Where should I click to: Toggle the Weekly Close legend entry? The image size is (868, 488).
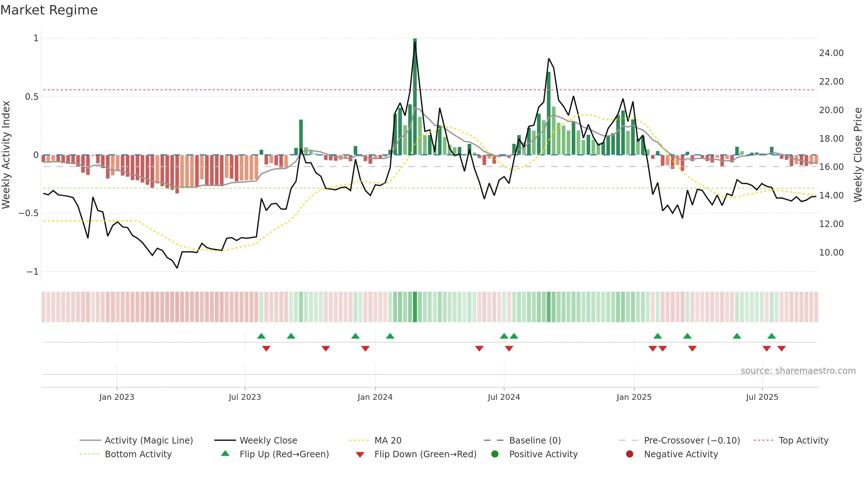[x=256, y=440]
